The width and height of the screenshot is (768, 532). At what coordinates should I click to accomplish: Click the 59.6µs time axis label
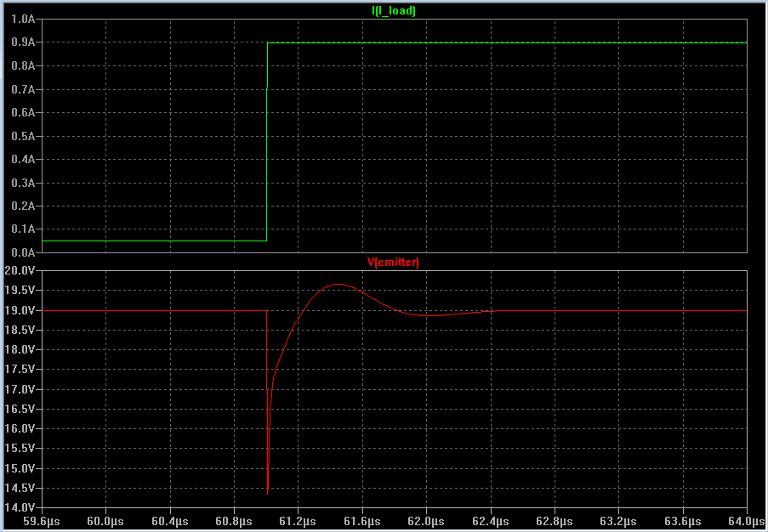(42, 521)
